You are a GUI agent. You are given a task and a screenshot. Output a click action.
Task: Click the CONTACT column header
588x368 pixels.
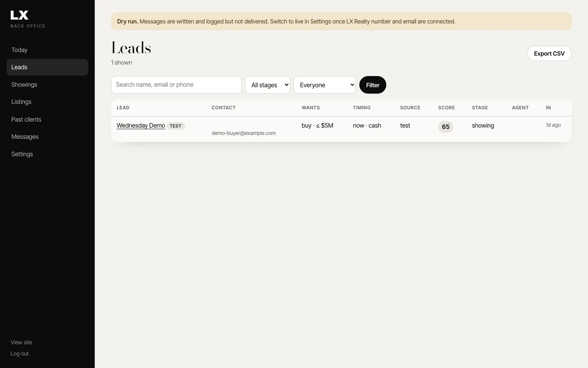tap(223, 108)
